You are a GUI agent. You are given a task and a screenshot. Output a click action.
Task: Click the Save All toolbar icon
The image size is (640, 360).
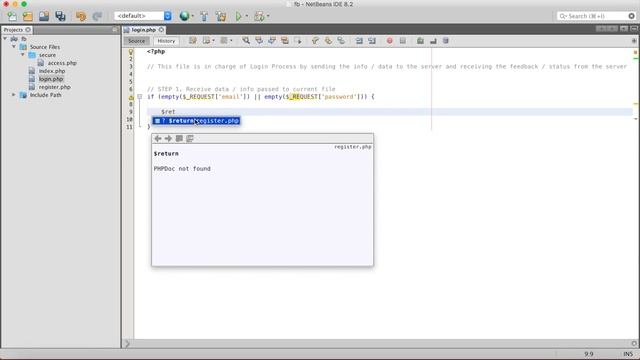click(60, 16)
